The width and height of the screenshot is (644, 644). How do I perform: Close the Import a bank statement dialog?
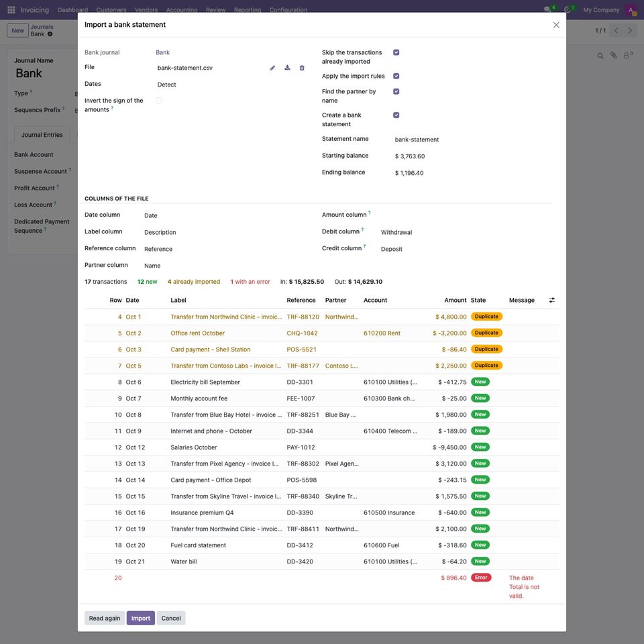tap(556, 25)
